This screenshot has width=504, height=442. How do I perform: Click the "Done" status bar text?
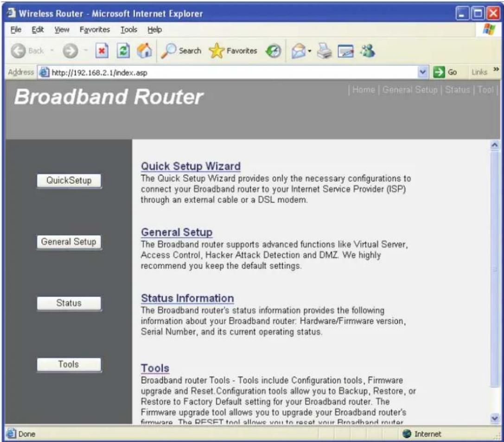pos(27,434)
